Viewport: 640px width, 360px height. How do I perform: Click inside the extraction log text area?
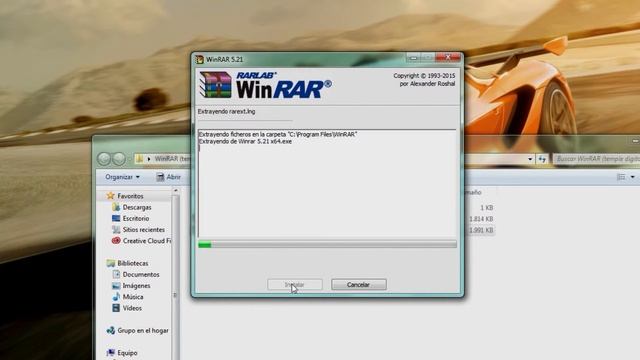(x=327, y=183)
